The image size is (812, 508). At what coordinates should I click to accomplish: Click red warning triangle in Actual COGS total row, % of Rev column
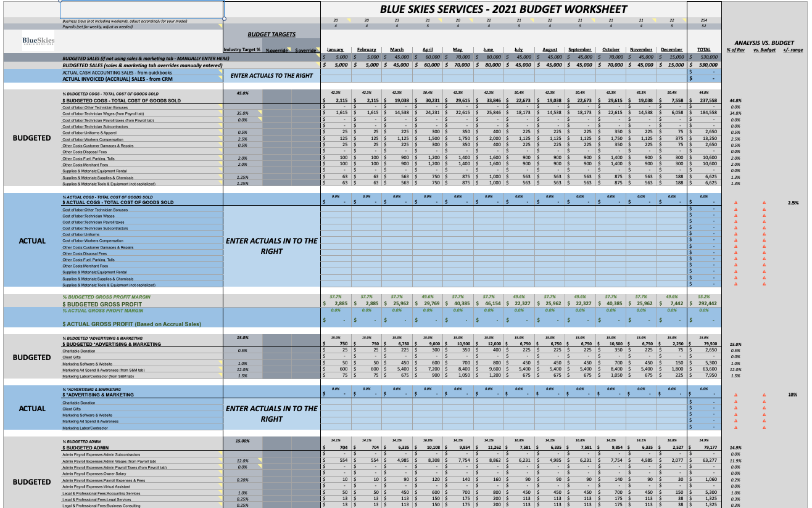click(735, 203)
